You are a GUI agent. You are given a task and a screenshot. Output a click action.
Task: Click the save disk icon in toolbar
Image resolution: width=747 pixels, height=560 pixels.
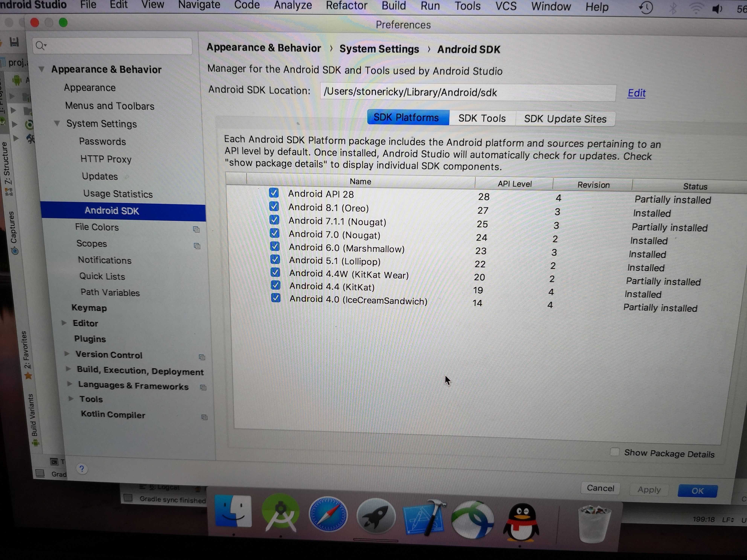point(14,42)
